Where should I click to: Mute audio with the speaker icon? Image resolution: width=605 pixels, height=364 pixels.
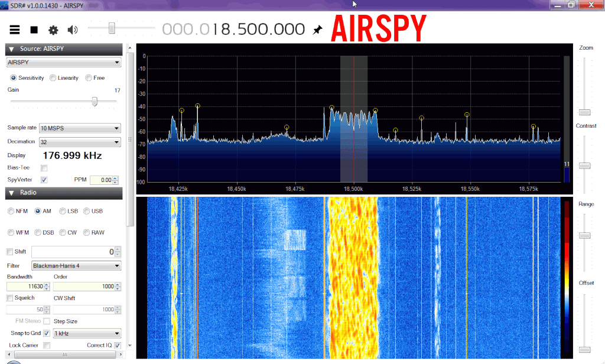click(73, 30)
